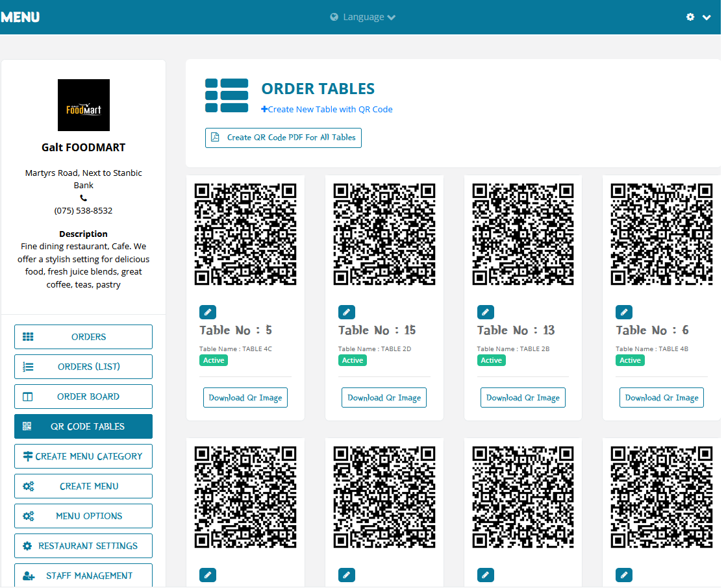Click the edit pencil icon for Table No 5
The height and width of the screenshot is (588, 726).
point(208,312)
